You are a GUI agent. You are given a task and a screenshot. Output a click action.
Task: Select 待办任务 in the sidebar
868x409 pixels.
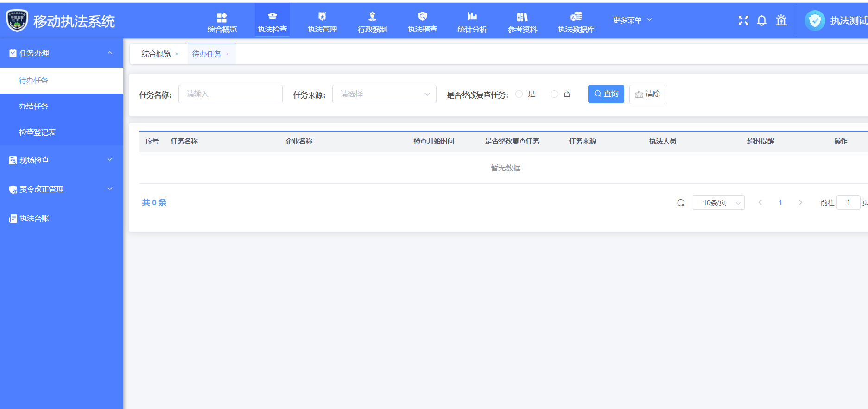pyautogui.click(x=62, y=80)
